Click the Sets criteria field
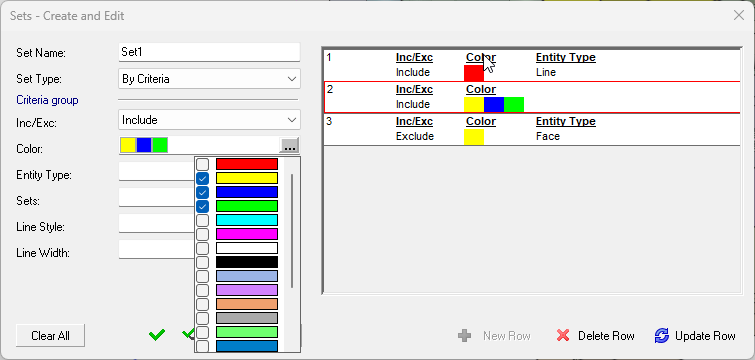755x360 pixels. pyautogui.click(x=156, y=198)
